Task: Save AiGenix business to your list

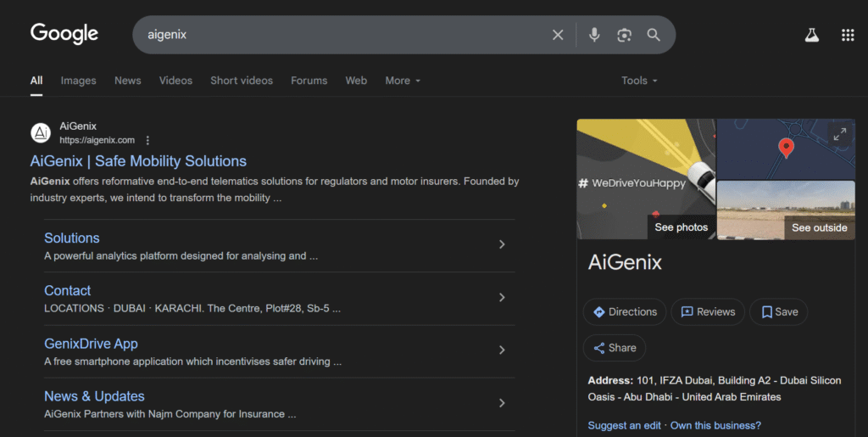Action: (x=779, y=311)
